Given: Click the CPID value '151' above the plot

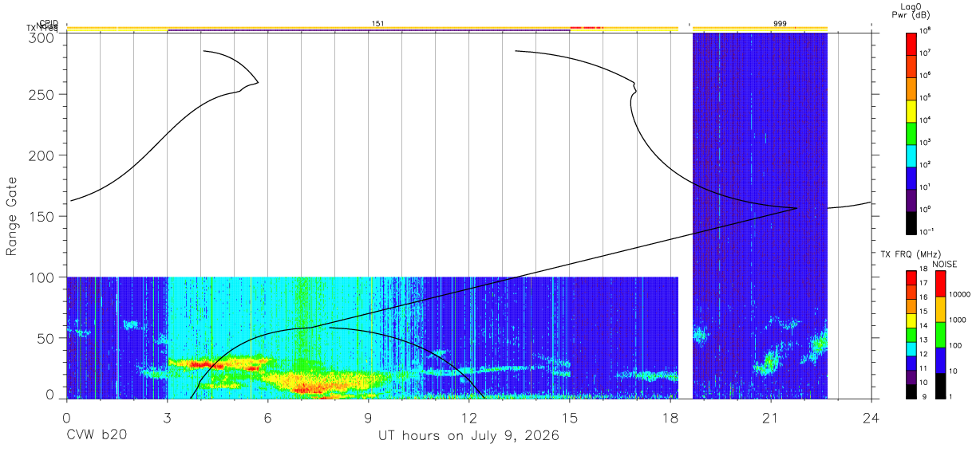Looking at the screenshot, I should [x=377, y=24].
